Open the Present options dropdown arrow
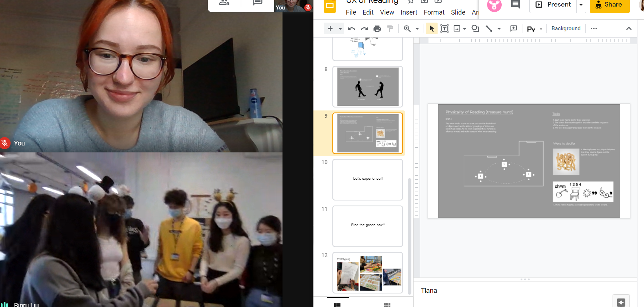This screenshot has height=307, width=644. [x=581, y=5]
